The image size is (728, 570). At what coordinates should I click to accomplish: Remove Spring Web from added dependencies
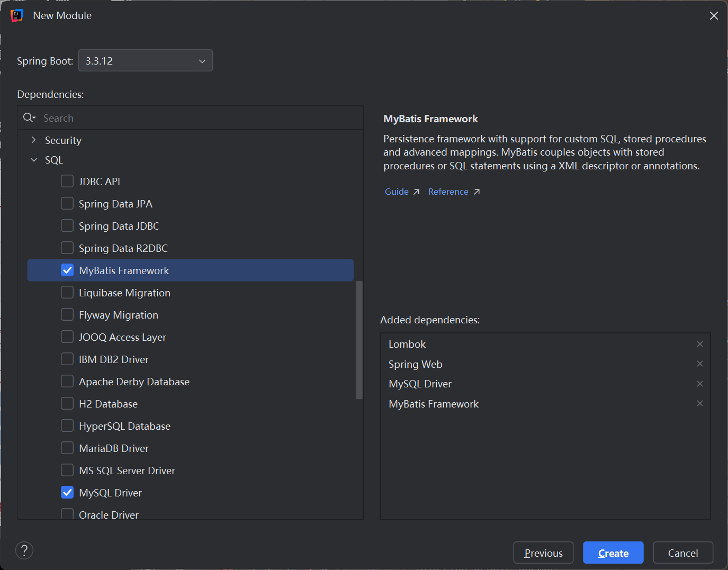[699, 364]
